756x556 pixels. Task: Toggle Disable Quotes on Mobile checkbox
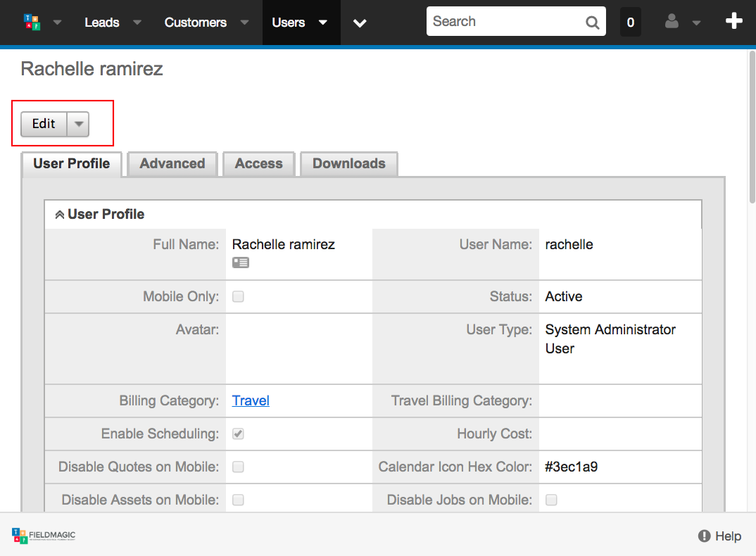(238, 467)
